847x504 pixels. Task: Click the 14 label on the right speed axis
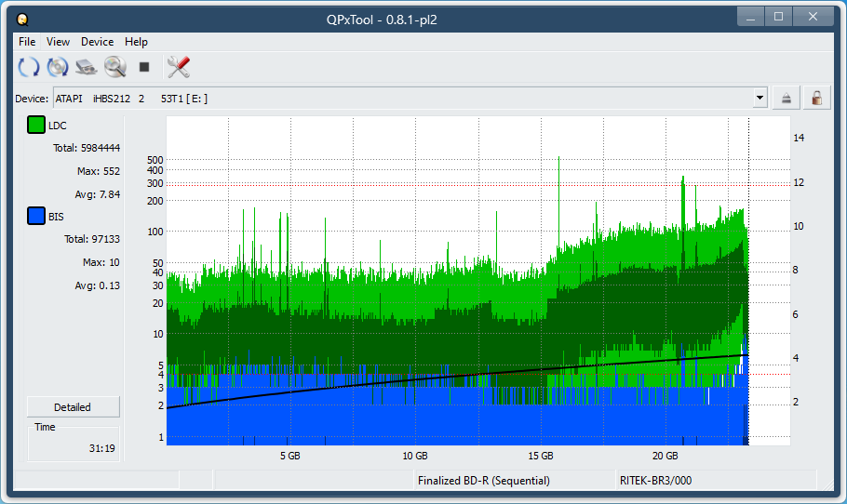(x=799, y=139)
